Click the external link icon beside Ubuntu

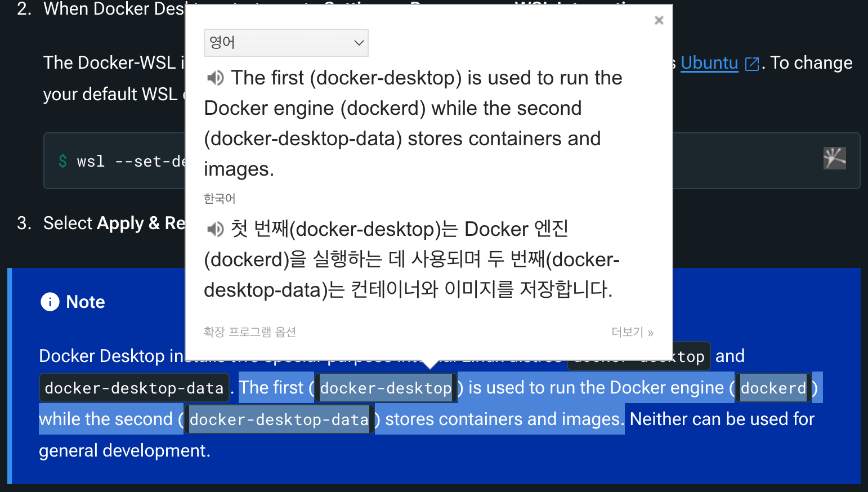click(x=751, y=64)
